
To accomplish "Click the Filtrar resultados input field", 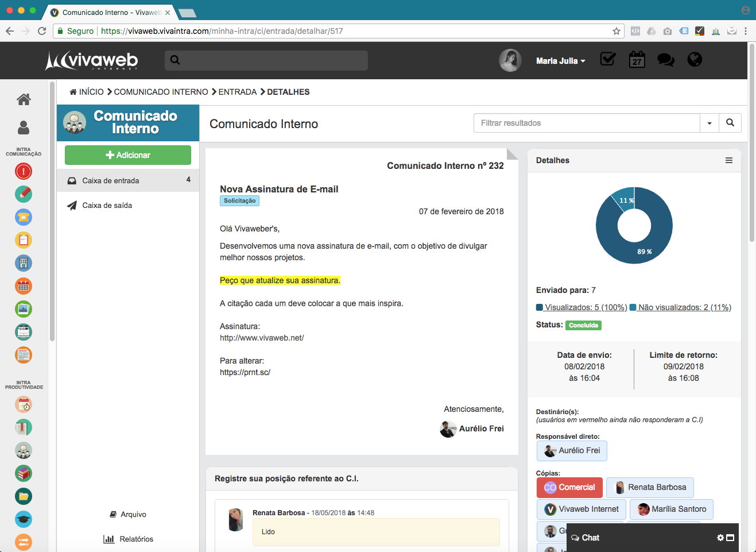I will pos(586,123).
